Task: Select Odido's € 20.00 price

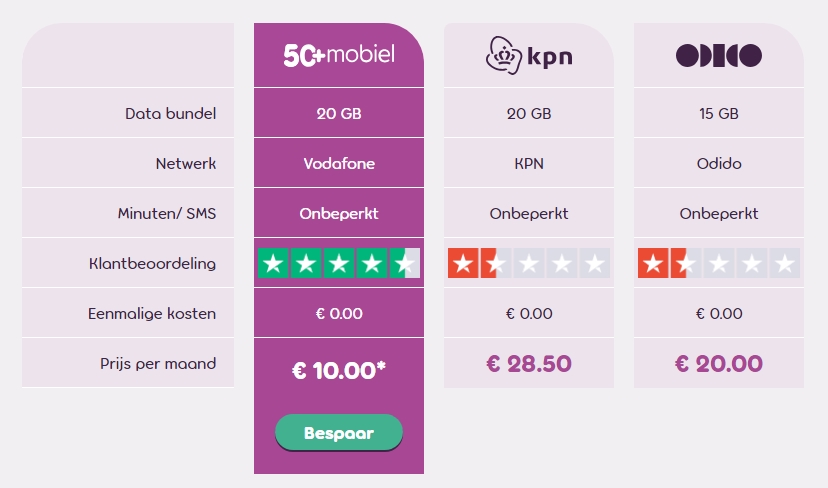Action: (x=719, y=364)
